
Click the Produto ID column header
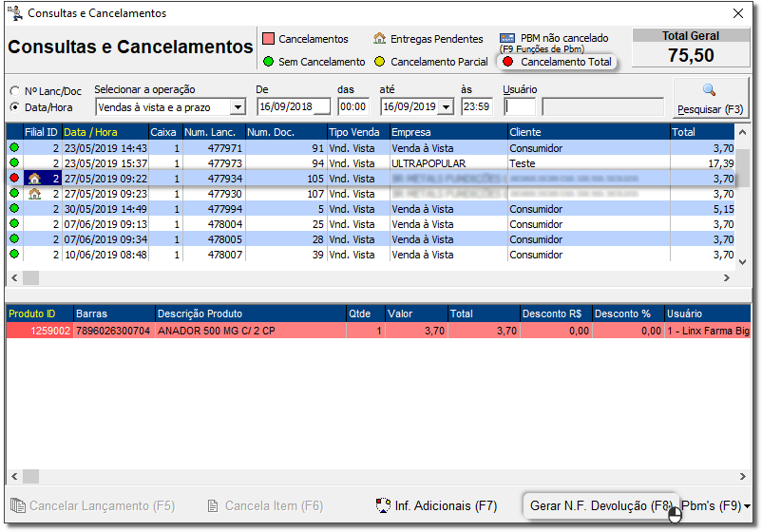[39, 313]
